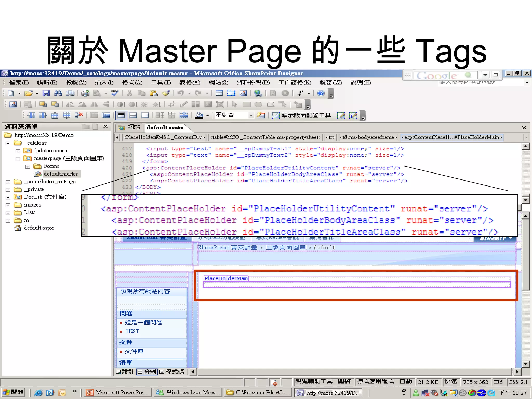This screenshot has width=532, height=399.
Task: Collapse the _catalogs folder
Action: coord(8,143)
